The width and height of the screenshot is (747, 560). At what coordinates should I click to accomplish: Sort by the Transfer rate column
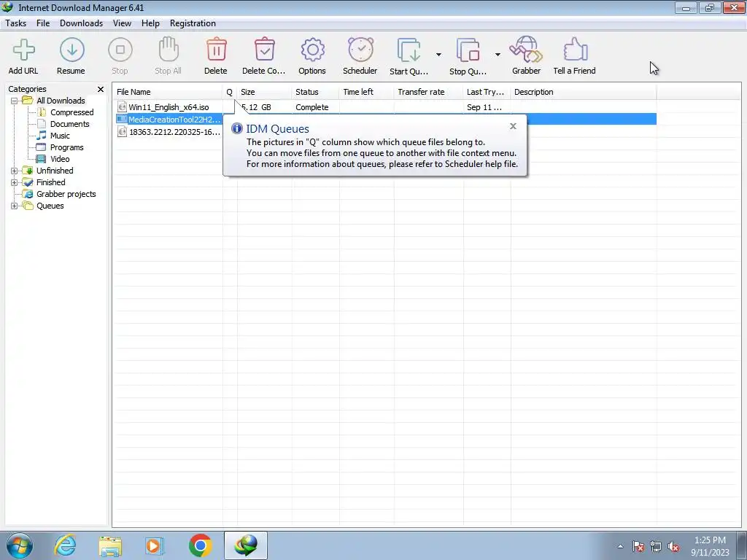[x=428, y=92]
